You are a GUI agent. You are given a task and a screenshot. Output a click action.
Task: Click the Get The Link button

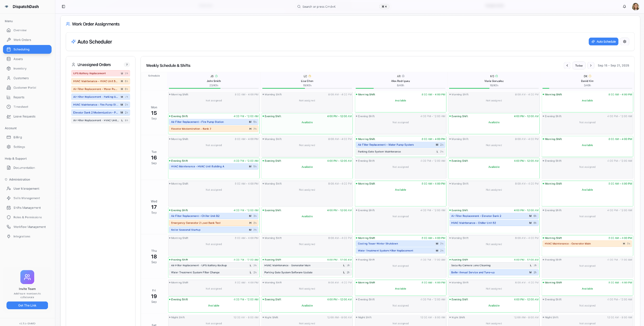point(27,305)
